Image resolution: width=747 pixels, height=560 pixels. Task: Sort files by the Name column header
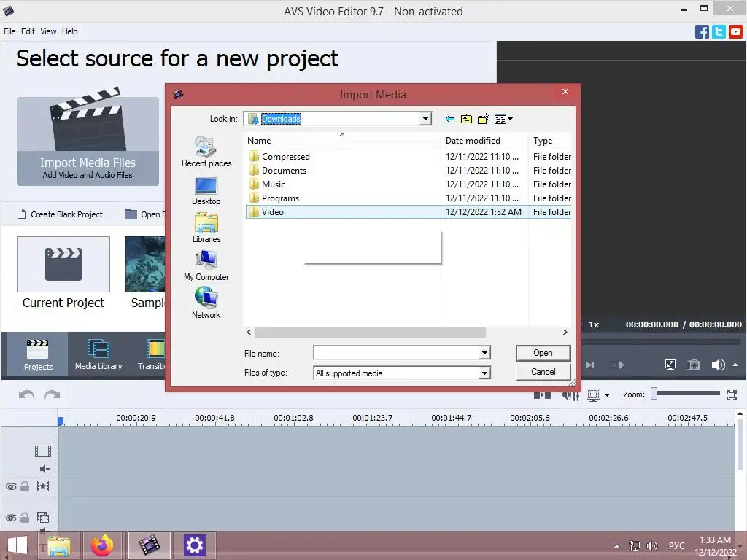pos(342,141)
